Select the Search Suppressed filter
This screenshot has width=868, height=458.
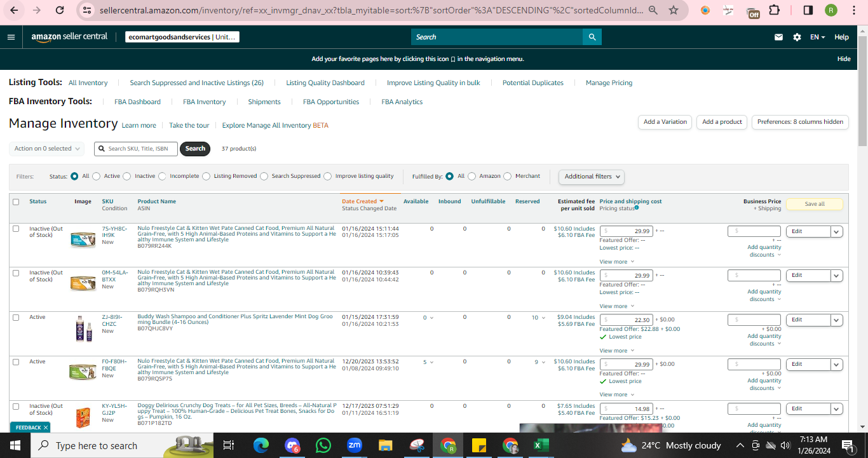click(264, 176)
